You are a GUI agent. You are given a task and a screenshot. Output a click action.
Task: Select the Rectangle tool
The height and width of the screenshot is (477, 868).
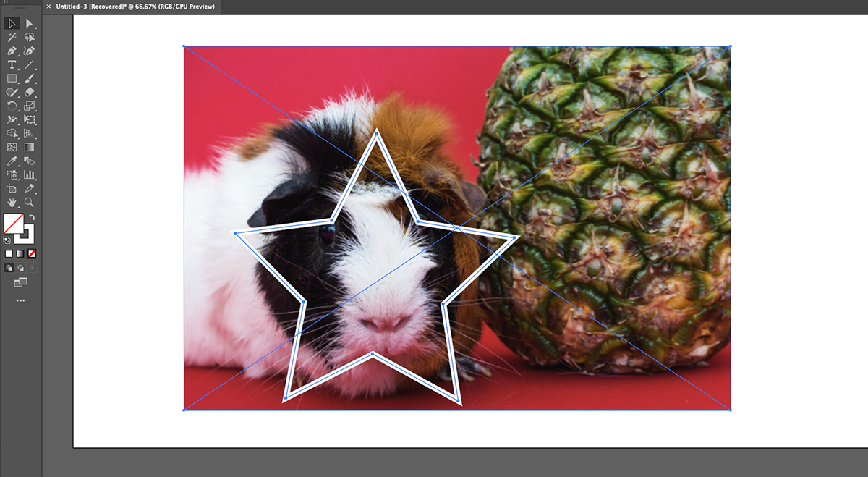(x=12, y=79)
